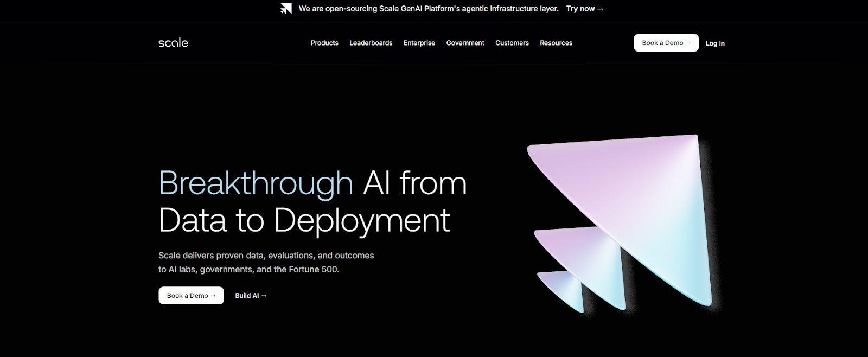The image size is (868, 357).
Task: Go to the Leaderboards page
Action: (x=371, y=43)
